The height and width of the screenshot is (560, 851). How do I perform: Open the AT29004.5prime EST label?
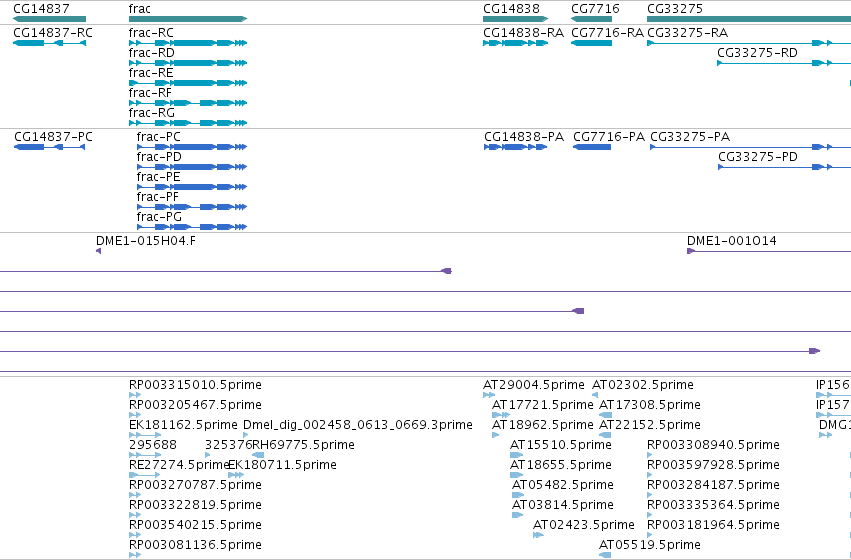click(x=534, y=385)
